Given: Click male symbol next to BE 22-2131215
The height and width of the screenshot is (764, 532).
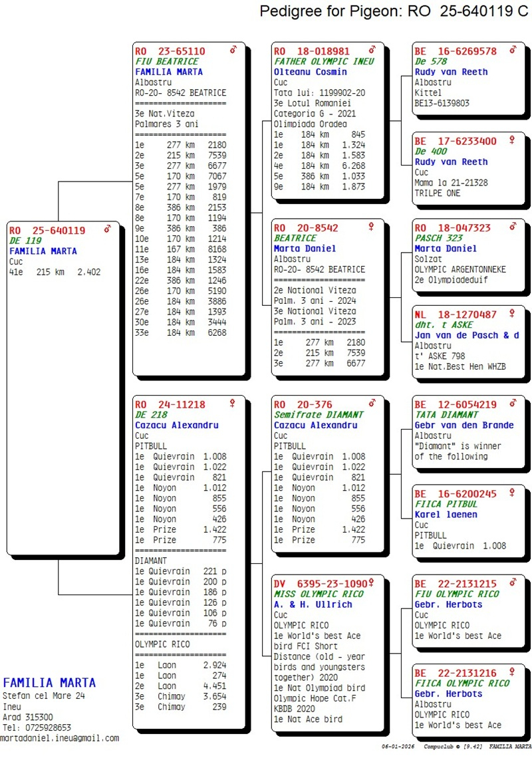Looking at the screenshot, I should pos(512,583).
